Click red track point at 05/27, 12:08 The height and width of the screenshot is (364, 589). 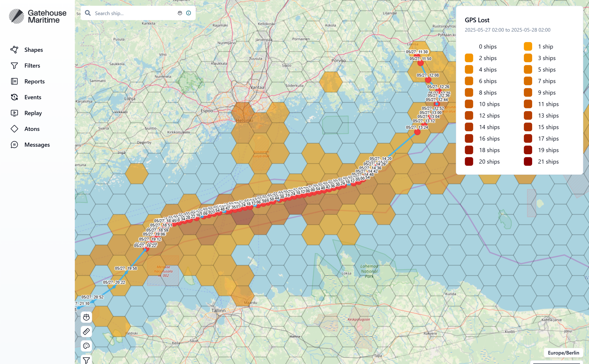pos(428,80)
